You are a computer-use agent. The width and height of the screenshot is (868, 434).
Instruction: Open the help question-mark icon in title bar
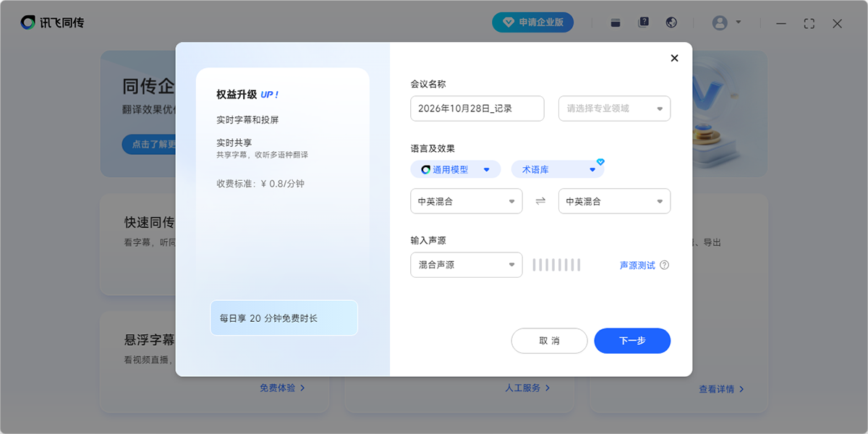click(x=643, y=22)
